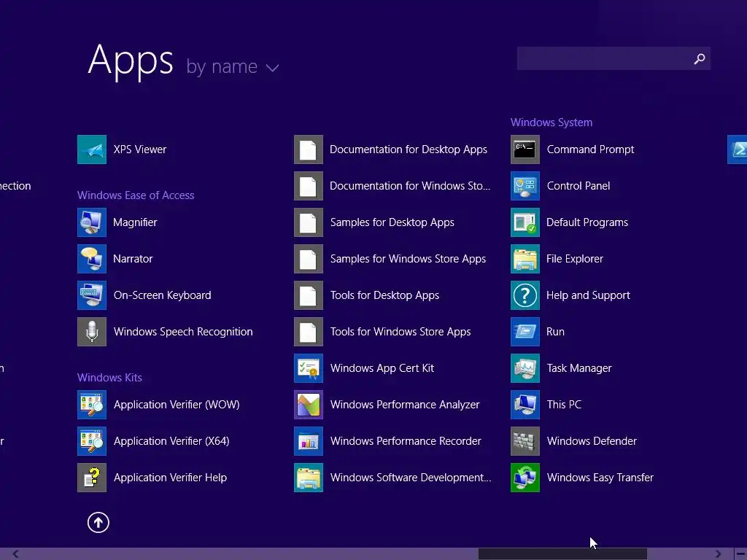Open the XPS Viewer app icon

click(92, 149)
